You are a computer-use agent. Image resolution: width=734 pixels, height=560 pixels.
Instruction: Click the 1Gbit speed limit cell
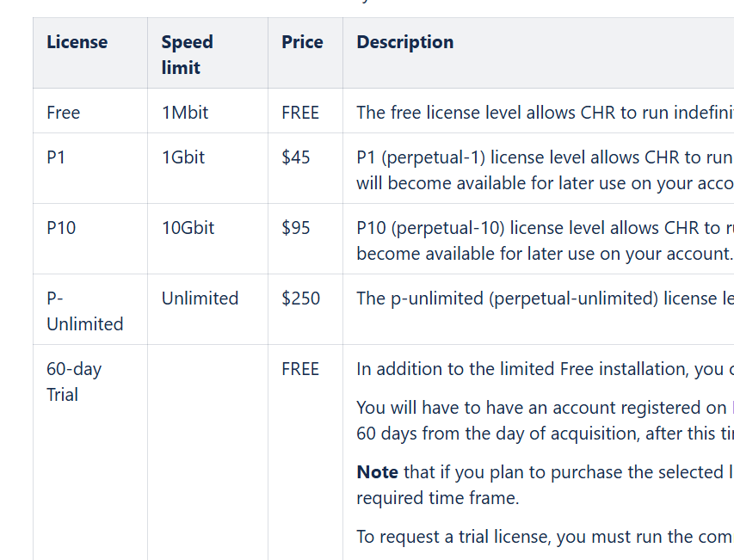tap(183, 157)
